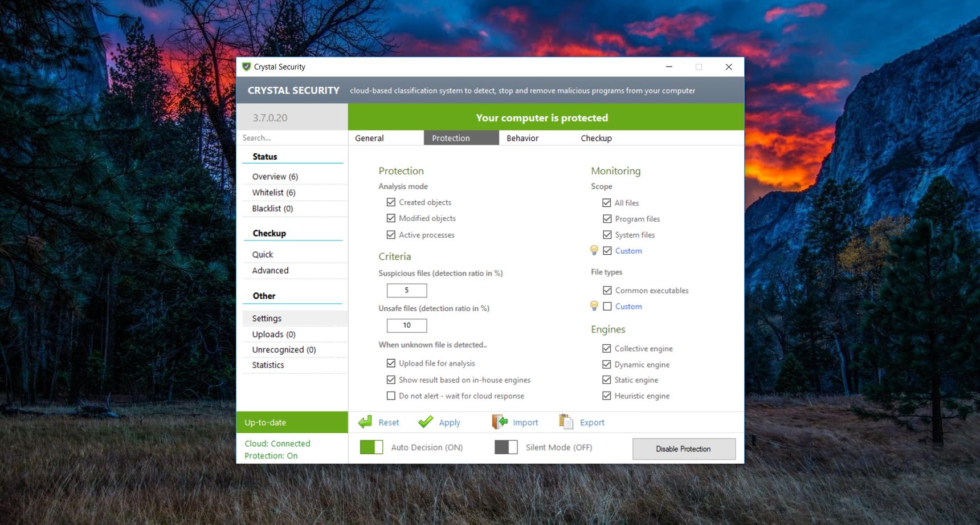
Task: Select Settings in the sidebar
Action: pyautogui.click(x=295, y=318)
